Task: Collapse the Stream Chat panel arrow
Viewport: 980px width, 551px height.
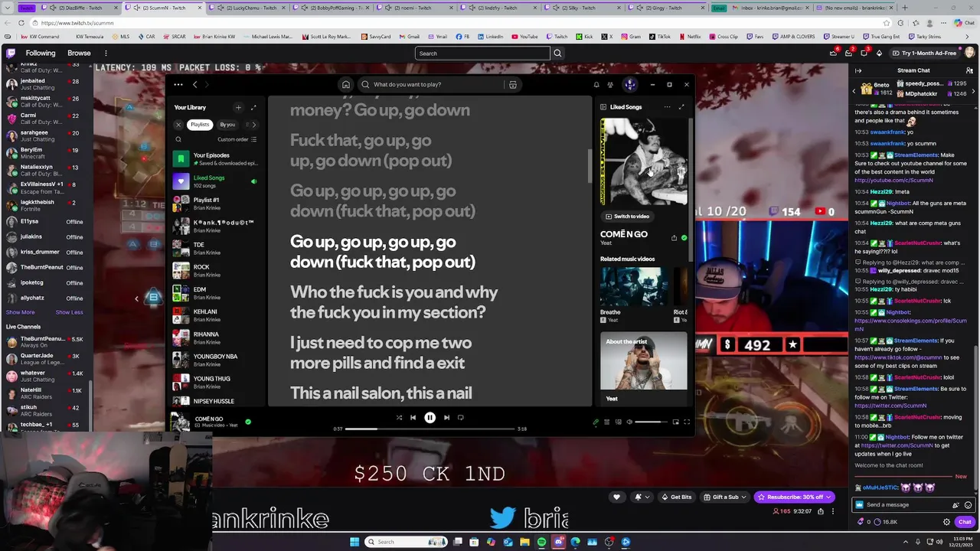Action: [x=858, y=70]
